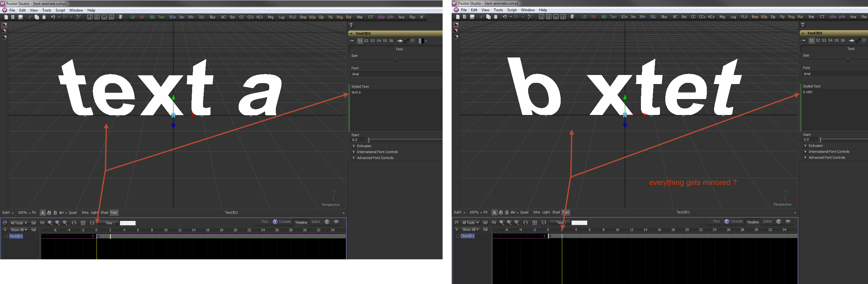Click Size slider handle in left window

coord(396,60)
